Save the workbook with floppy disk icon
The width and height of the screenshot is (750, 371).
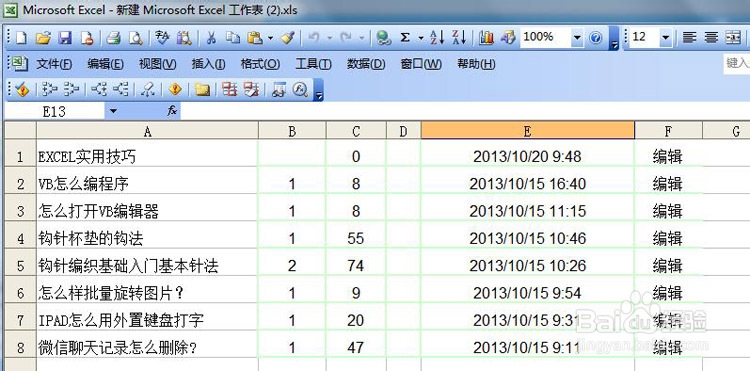[x=65, y=38]
